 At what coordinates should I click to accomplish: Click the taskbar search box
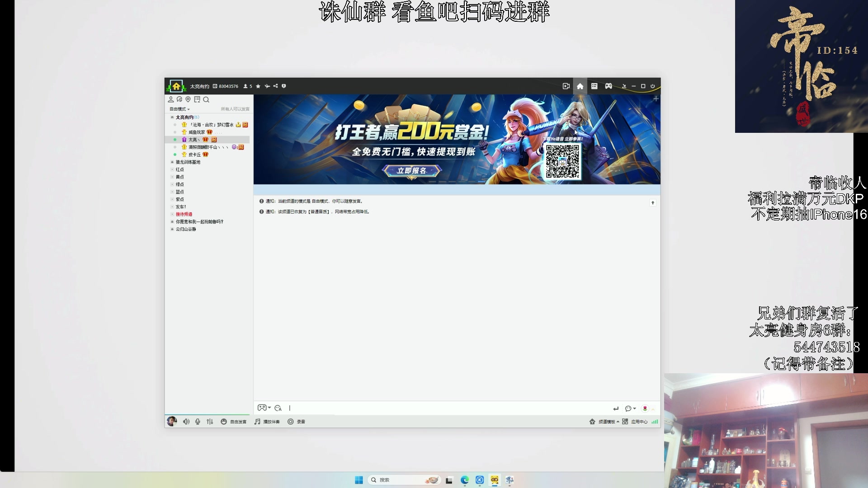pyautogui.click(x=404, y=480)
